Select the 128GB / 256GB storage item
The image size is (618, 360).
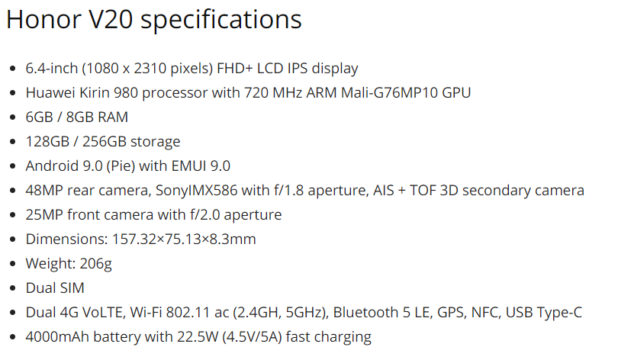(103, 142)
